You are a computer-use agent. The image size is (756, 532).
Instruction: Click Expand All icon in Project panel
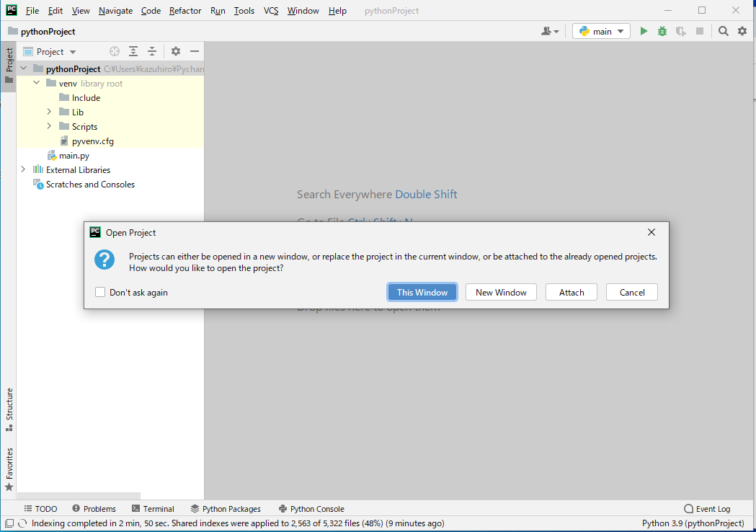[x=133, y=51]
